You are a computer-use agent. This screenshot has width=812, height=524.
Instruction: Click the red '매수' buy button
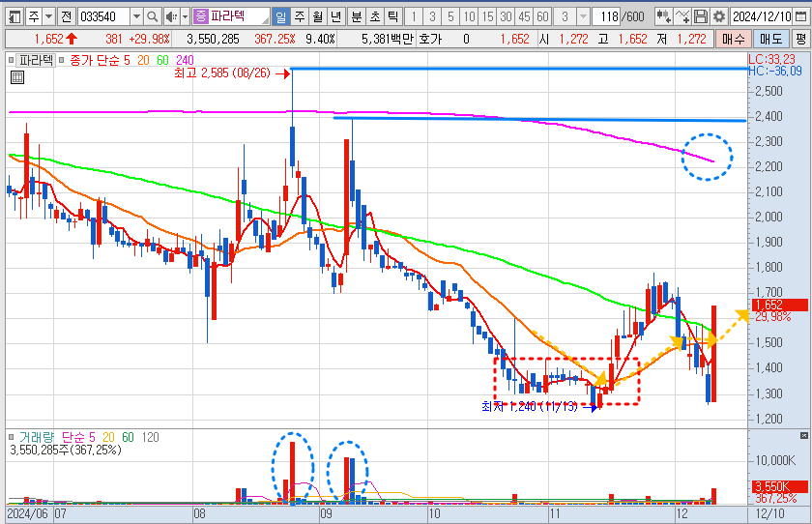[x=734, y=39]
